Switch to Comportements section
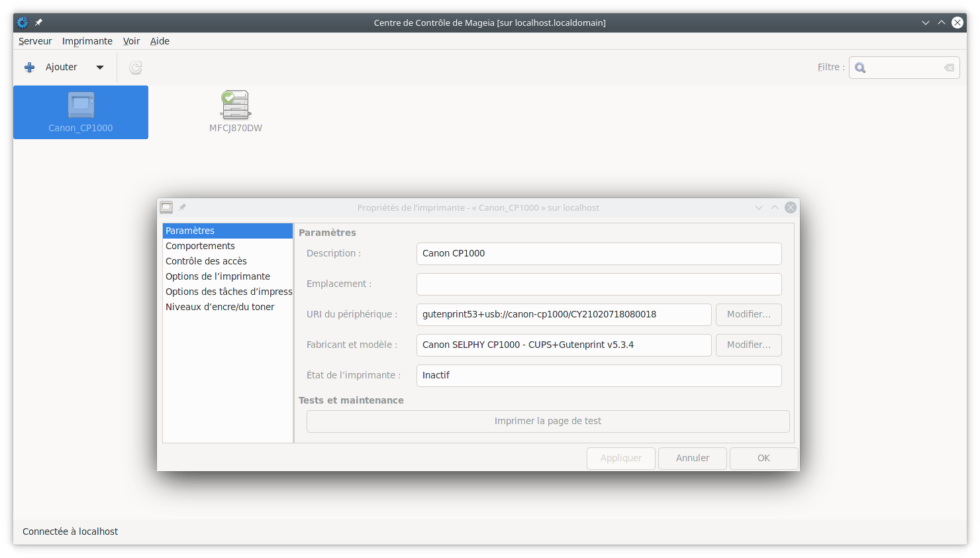980x558 pixels. (x=228, y=246)
